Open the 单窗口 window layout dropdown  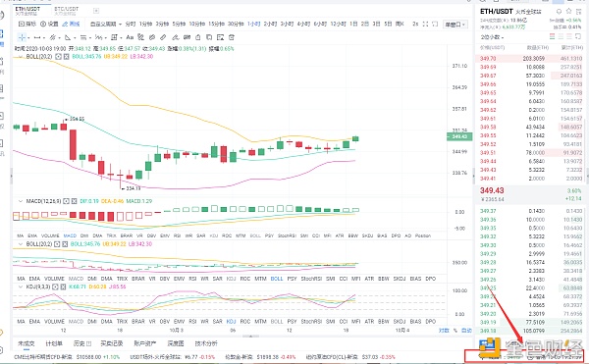[455, 25]
